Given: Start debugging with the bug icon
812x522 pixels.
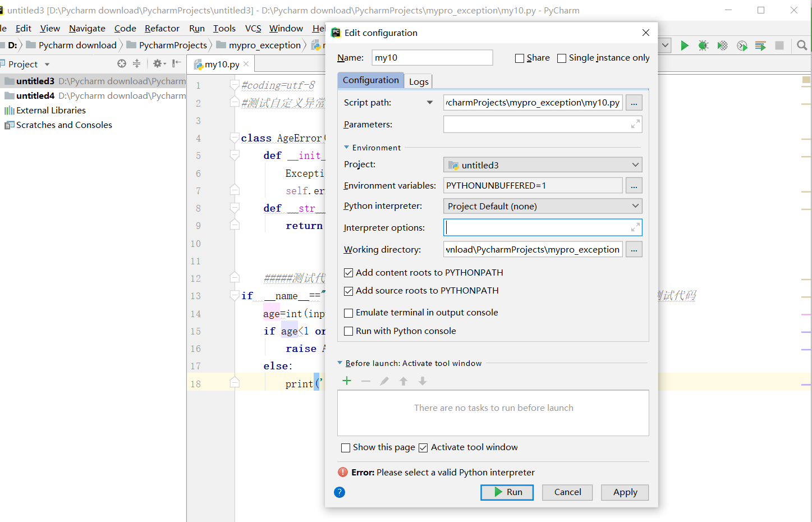Looking at the screenshot, I should click(x=703, y=45).
